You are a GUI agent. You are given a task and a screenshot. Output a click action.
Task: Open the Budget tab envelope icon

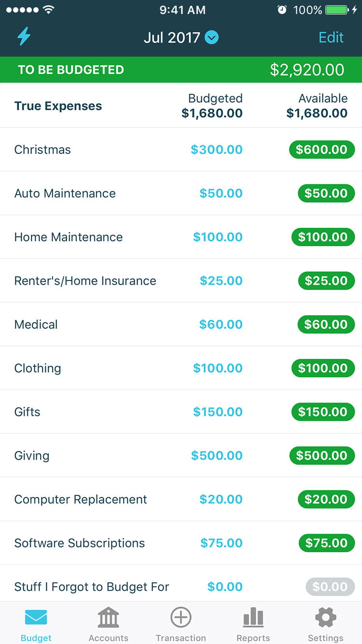pos(36,618)
